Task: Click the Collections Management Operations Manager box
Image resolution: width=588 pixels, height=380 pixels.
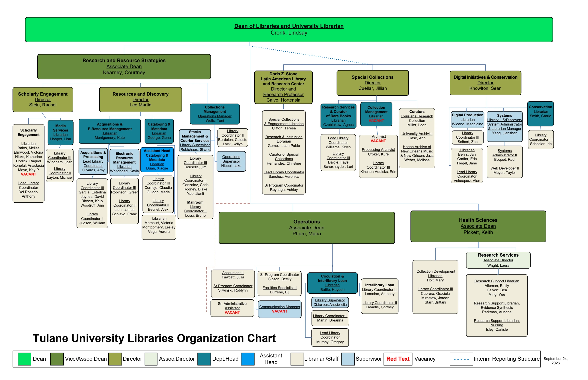Action: 215,114
